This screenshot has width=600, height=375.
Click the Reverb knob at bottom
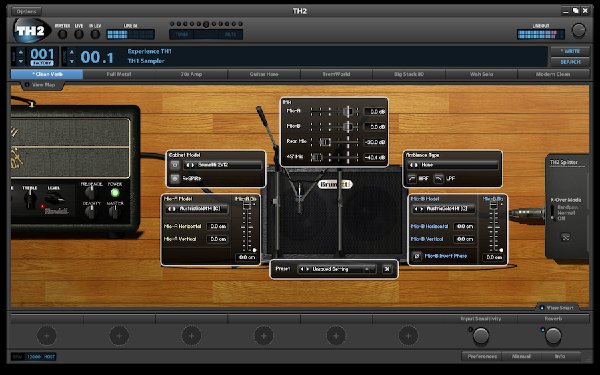(x=553, y=336)
